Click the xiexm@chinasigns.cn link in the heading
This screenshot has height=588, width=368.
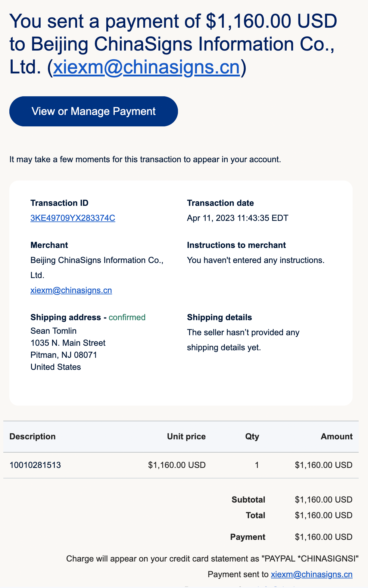[x=147, y=67]
